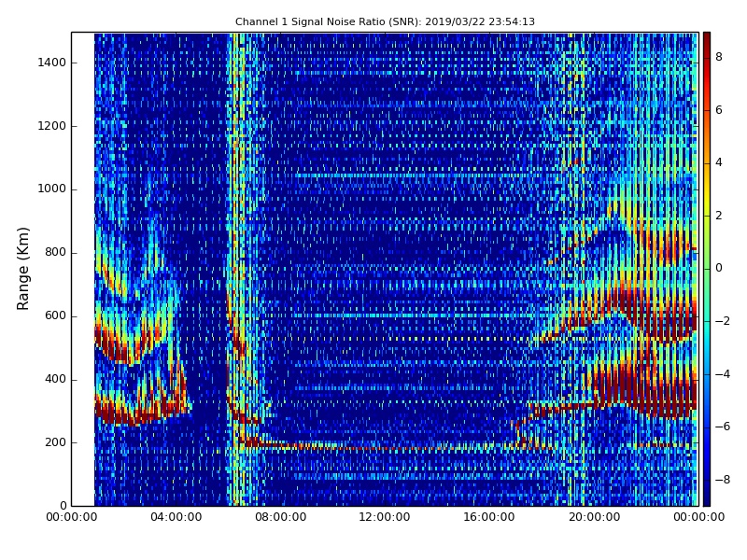
Task: Click the 04:00:00 time axis label
Action: (x=176, y=517)
